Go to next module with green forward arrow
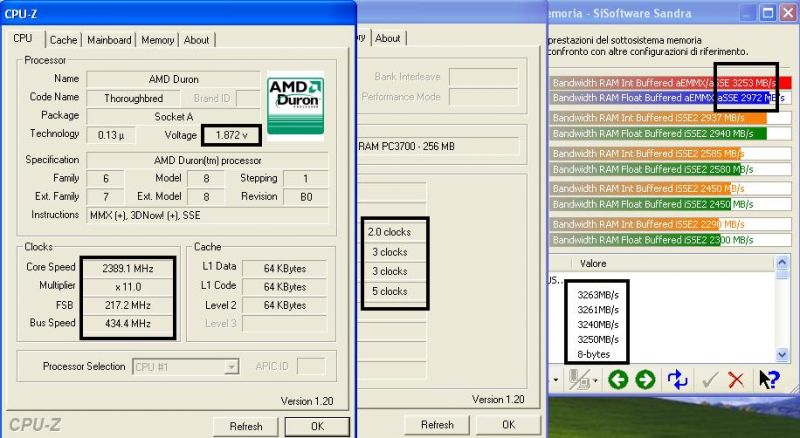This screenshot has width=800, height=438. pyautogui.click(x=645, y=379)
